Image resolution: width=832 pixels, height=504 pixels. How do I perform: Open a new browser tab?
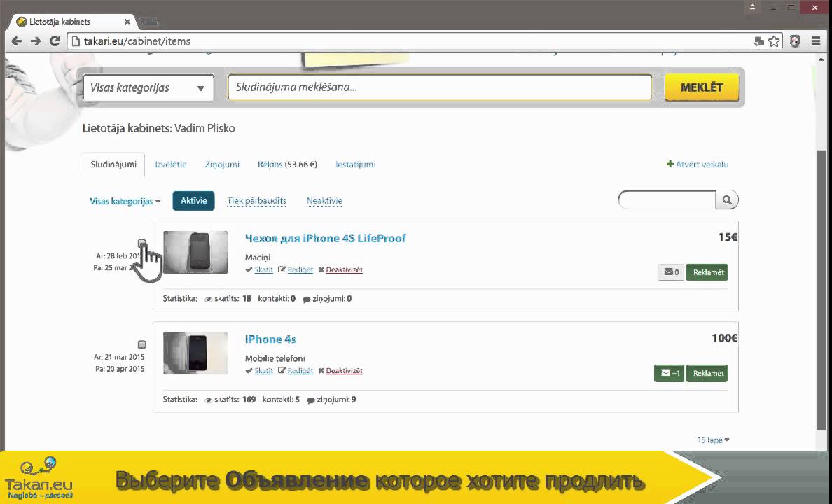[x=149, y=22]
